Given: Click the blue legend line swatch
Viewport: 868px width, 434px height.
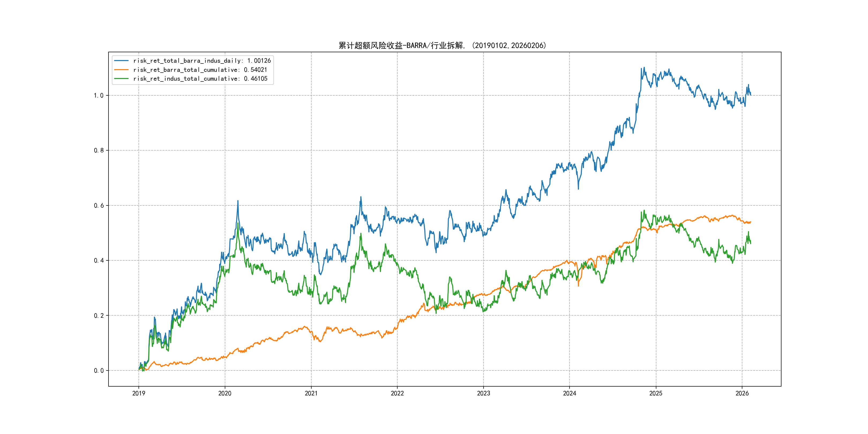Looking at the screenshot, I should 121,61.
